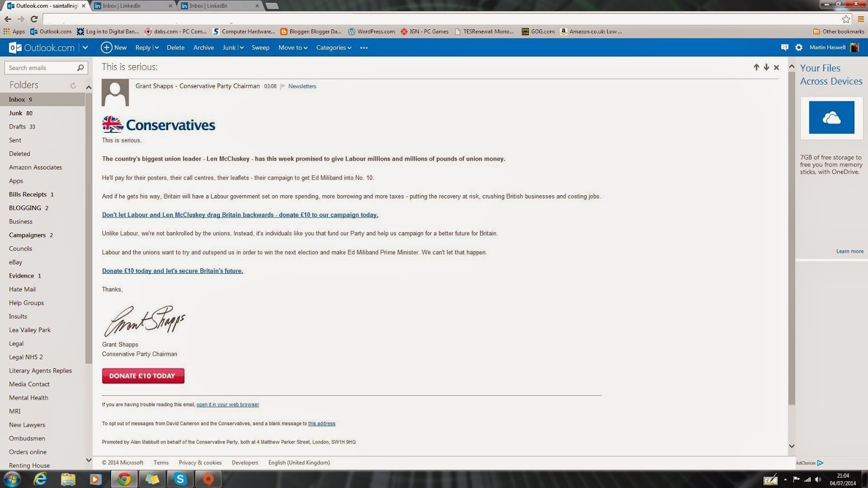Click the Search emails field

[x=41, y=68]
